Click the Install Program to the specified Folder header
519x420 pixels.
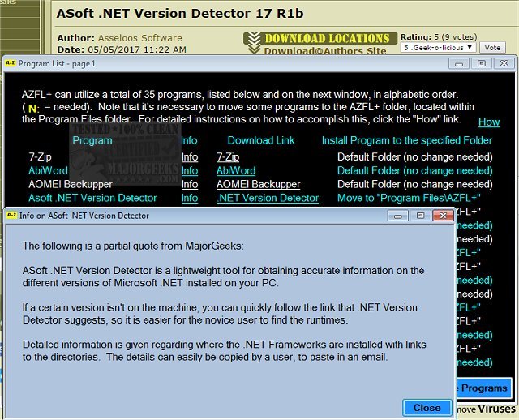(407, 140)
